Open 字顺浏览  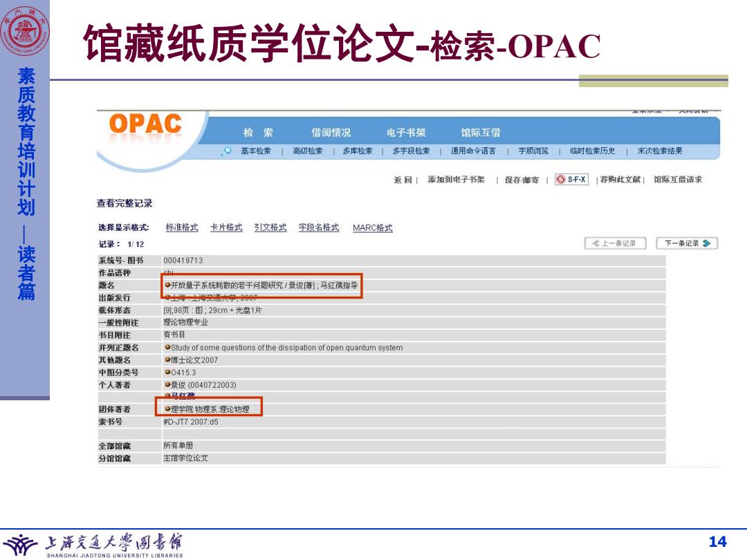533,151
